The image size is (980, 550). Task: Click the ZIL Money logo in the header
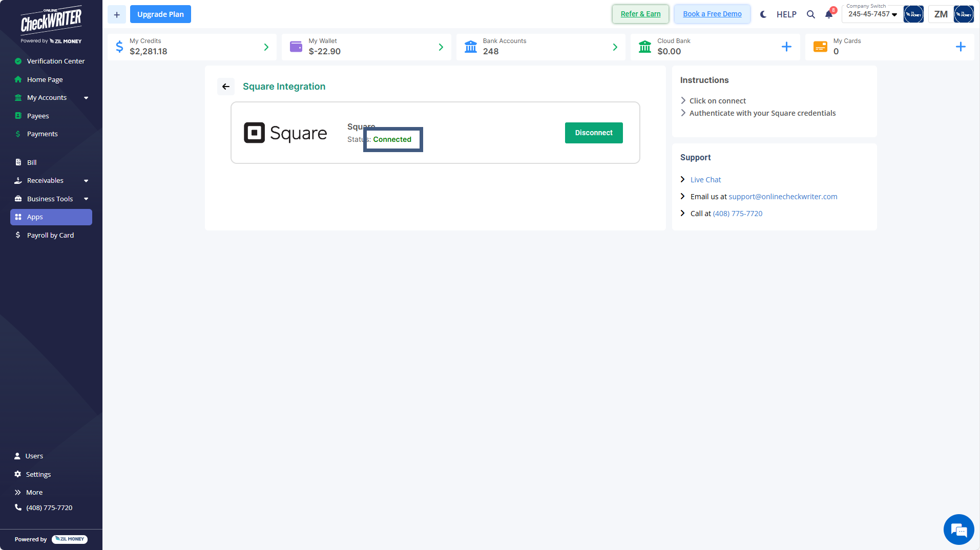click(913, 14)
